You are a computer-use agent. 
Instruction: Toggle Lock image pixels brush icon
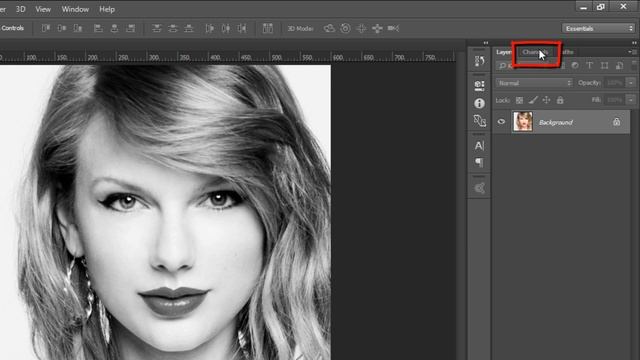coord(533,100)
